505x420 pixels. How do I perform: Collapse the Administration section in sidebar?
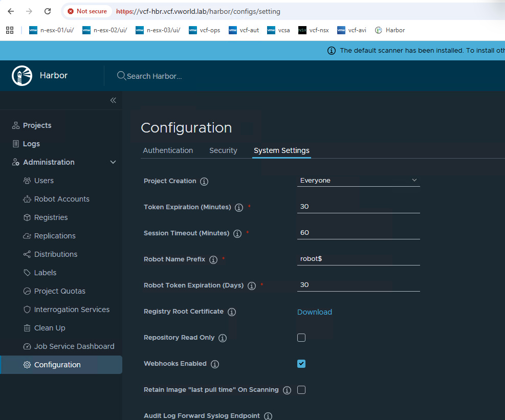pyautogui.click(x=113, y=162)
